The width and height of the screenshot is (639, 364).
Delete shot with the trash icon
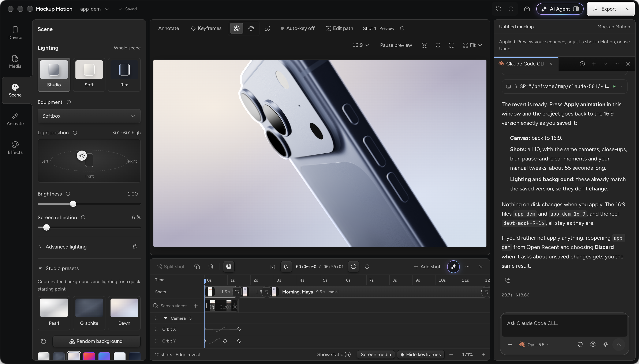point(211,266)
